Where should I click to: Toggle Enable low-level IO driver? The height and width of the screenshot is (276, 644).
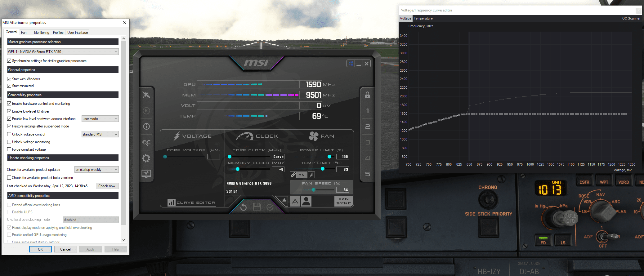tap(9, 111)
